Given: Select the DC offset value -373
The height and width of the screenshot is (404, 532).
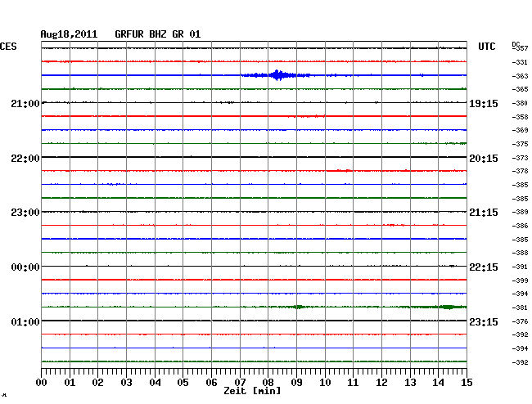Looking at the screenshot, I should pos(520,158).
